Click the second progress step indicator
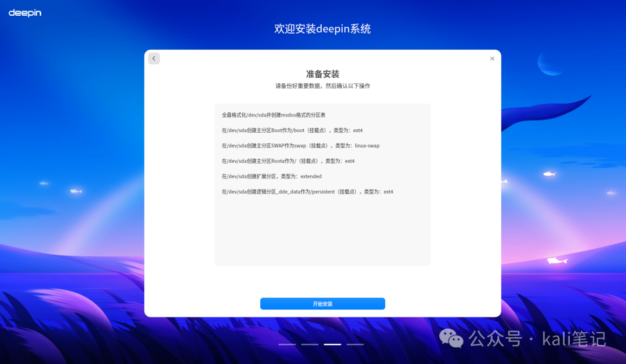This screenshot has height=364, width=626. [310, 344]
